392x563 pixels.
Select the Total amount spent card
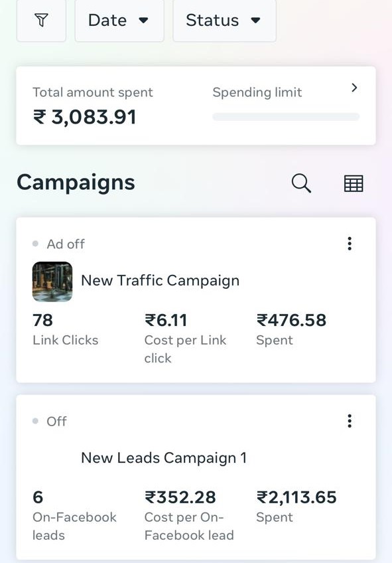click(x=196, y=106)
